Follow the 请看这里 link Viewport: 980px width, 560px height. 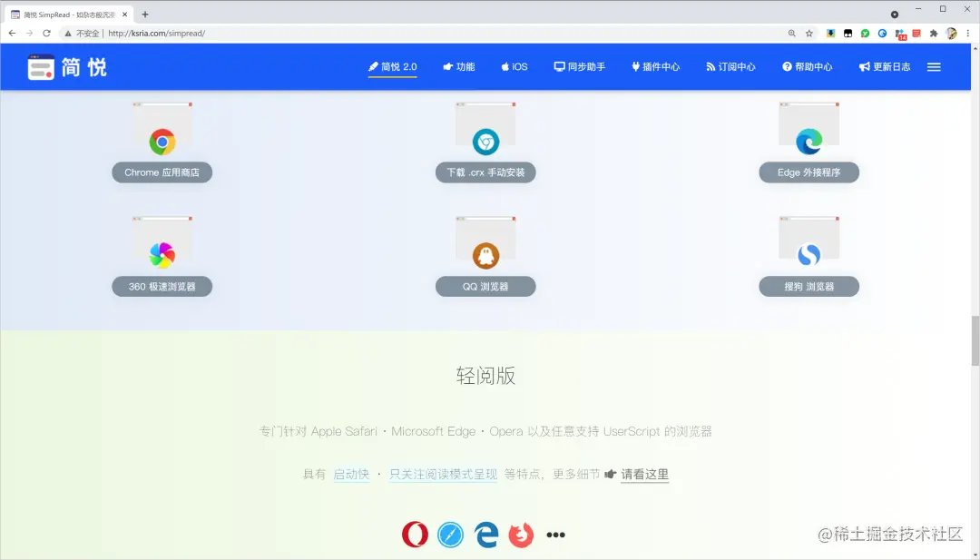click(x=645, y=474)
